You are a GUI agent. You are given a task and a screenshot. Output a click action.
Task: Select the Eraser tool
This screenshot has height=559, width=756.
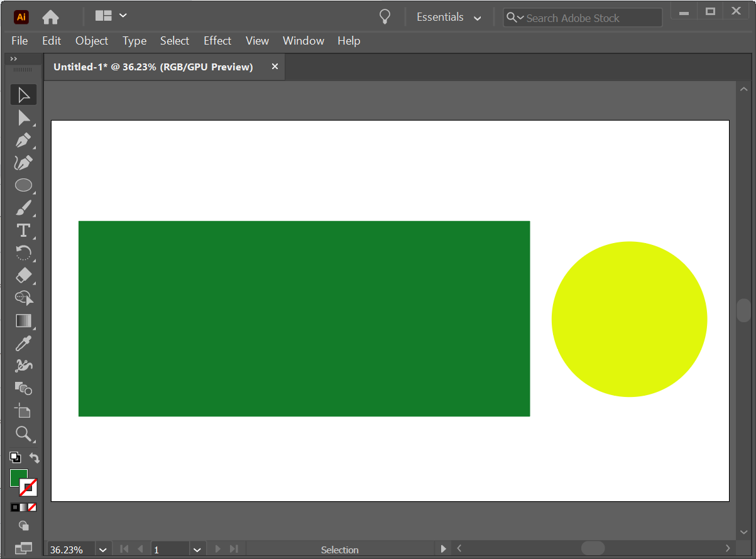pos(23,275)
